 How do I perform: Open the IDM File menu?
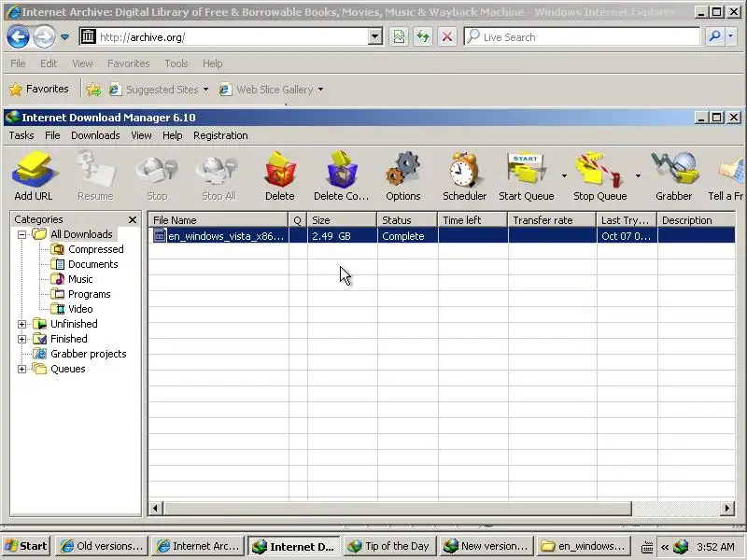coord(52,135)
